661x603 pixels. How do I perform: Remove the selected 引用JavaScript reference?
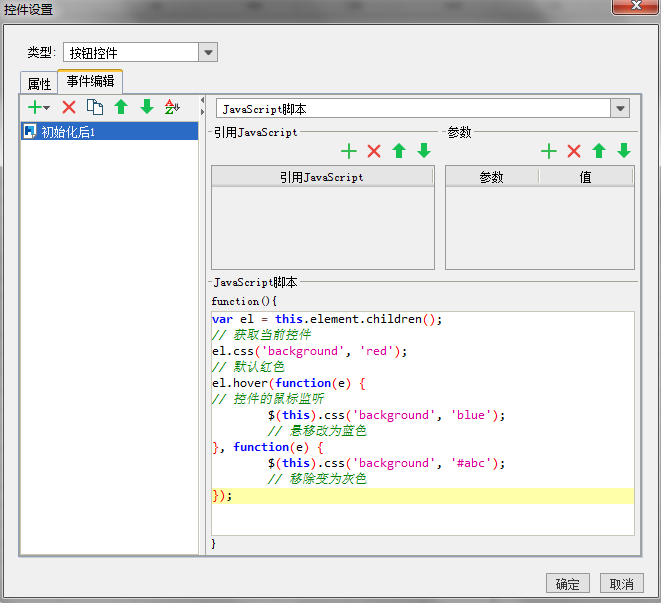point(374,151)
